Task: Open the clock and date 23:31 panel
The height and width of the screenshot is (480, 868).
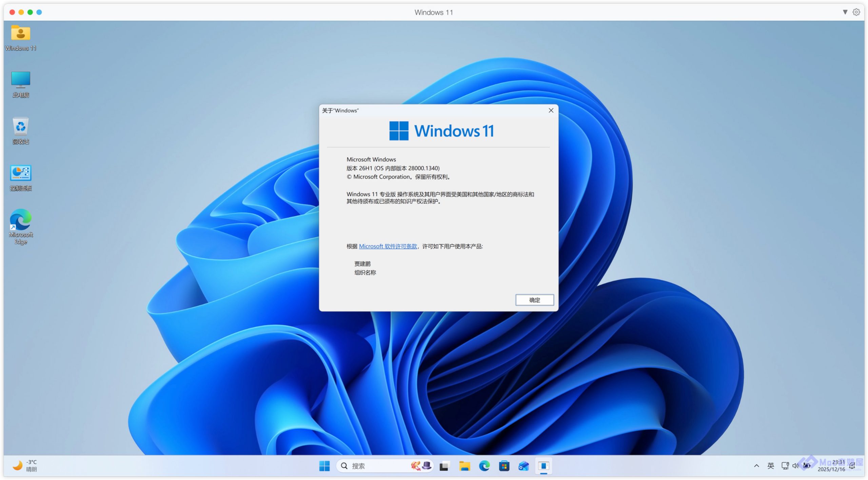Action: tap(831, 466)
